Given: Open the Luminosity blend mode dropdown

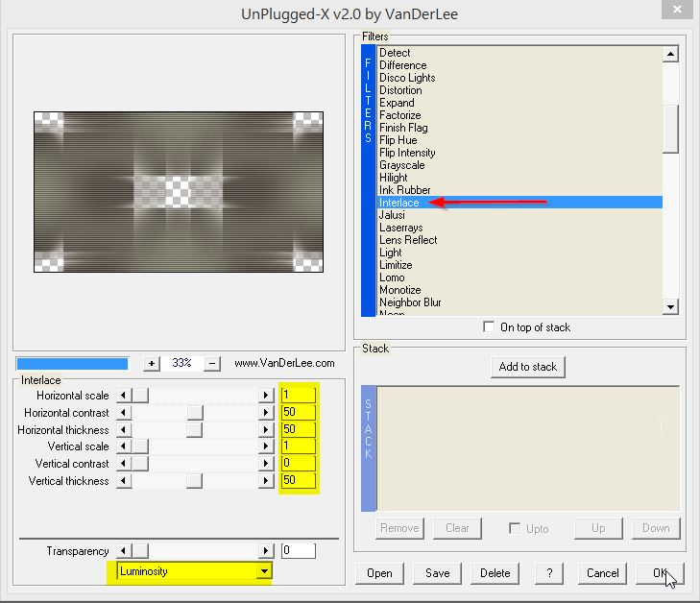Looking at the screenshot, I should click(264, 571).
